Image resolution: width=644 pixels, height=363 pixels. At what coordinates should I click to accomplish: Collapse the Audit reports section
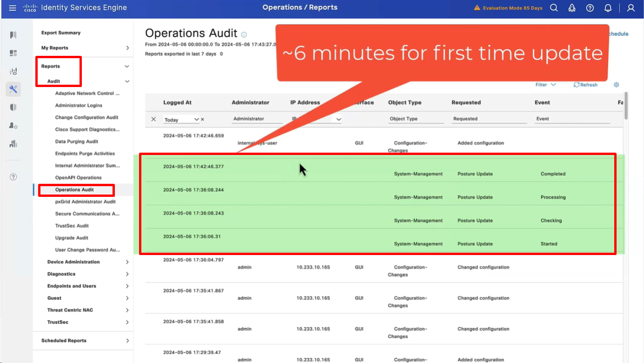point(127,81)
